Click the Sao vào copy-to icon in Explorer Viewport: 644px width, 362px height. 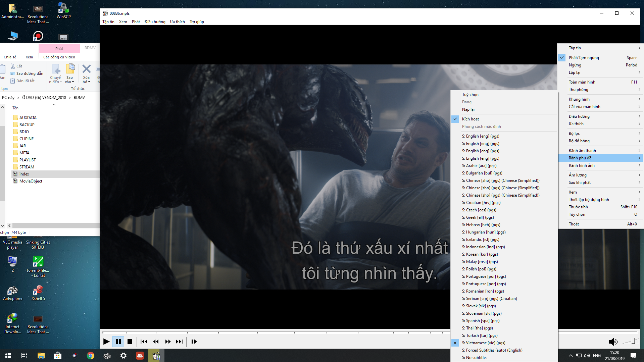pos(70,74)
